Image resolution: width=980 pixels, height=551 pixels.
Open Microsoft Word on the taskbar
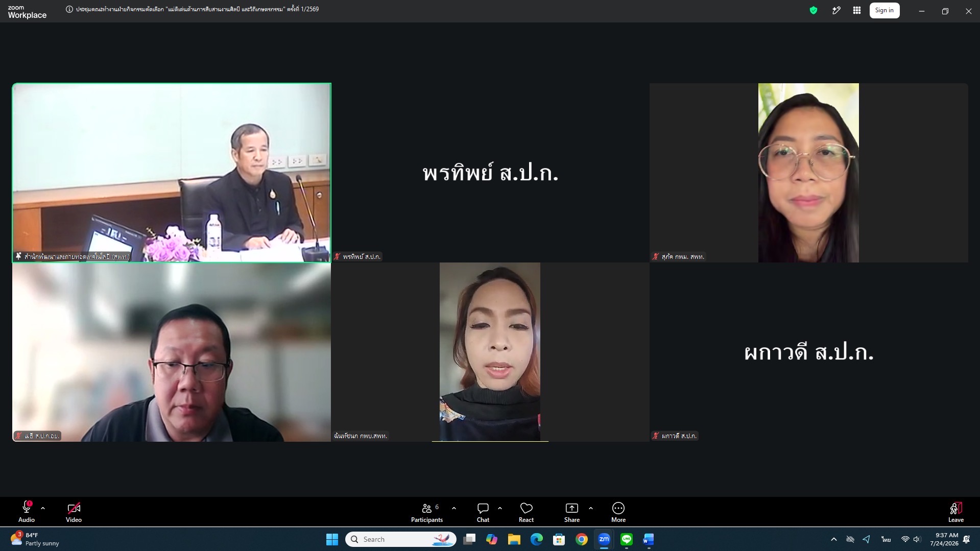[x=649, y=539]
